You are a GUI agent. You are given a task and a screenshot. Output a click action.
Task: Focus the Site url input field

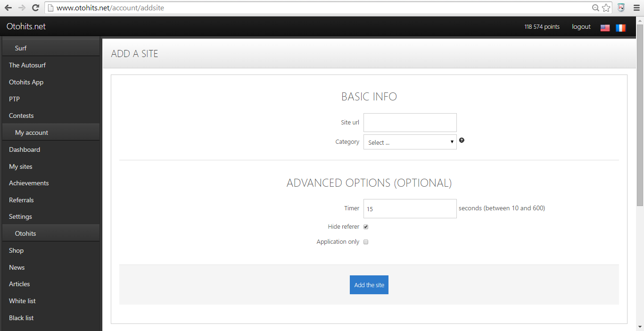click(410, 123)
